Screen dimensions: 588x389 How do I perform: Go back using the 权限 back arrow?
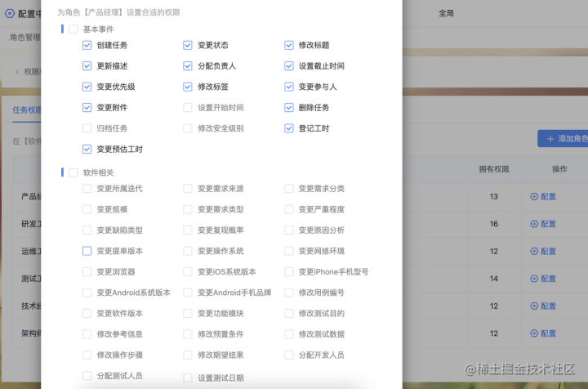17,72
